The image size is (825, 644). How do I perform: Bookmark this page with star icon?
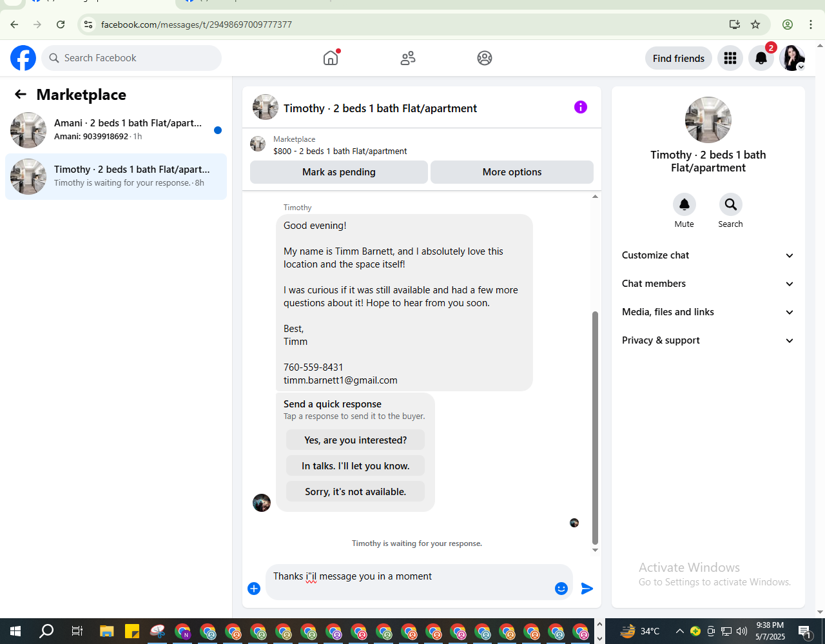(x=755, y=24)
